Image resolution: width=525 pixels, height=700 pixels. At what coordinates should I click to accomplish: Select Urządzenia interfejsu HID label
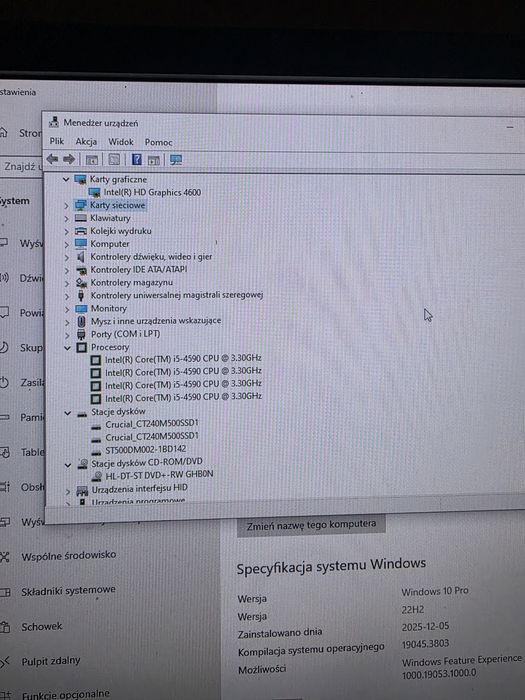coord(140,489)
